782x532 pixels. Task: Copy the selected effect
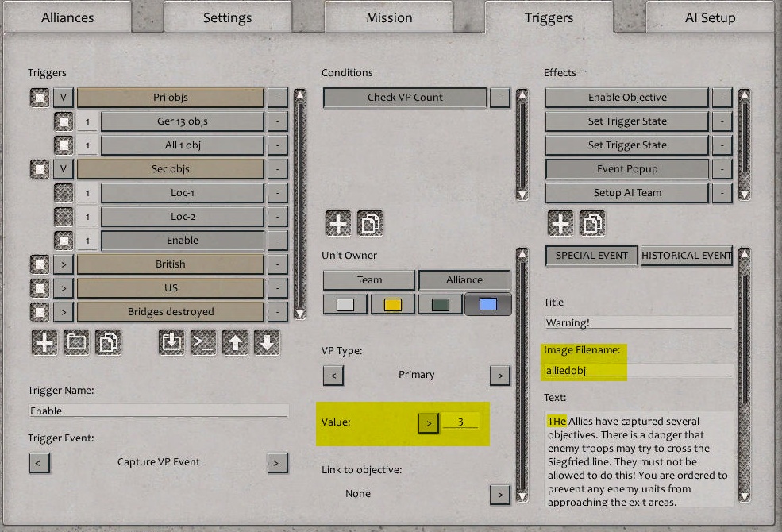(592, 223)
